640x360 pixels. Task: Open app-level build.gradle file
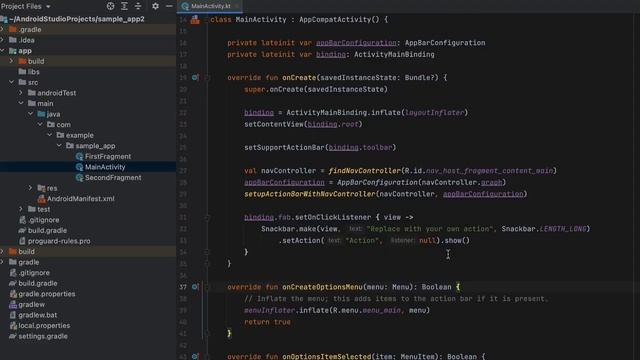pyautogui.click(x=47, y=230)
